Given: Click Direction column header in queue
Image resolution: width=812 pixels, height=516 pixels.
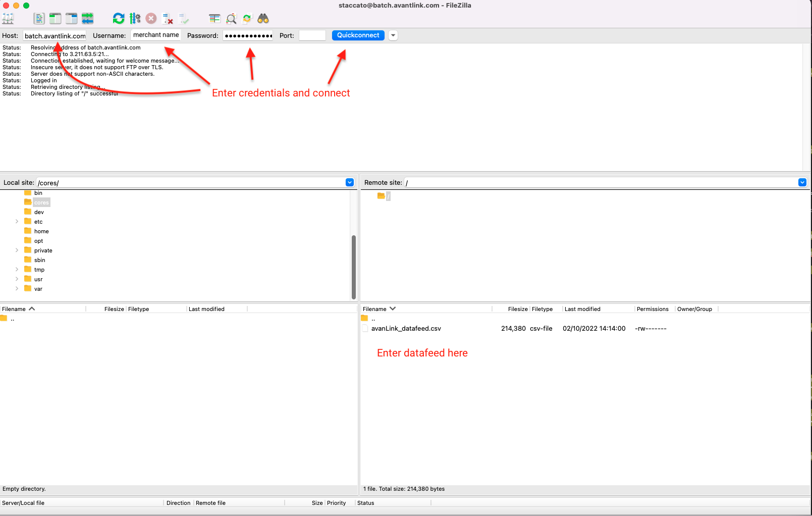Looking at the screenshot, I should coord(179,503).
